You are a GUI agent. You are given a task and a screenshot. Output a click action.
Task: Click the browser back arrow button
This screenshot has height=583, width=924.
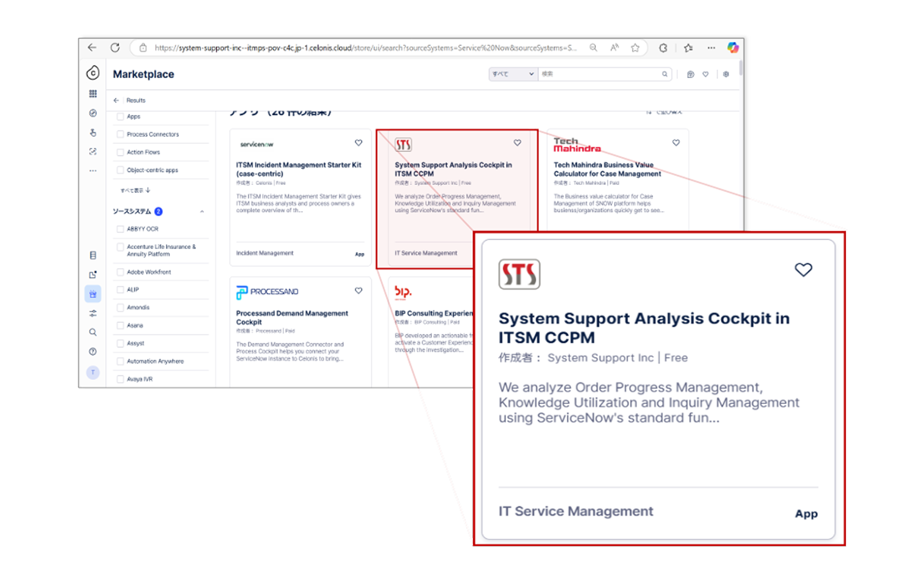92,47
